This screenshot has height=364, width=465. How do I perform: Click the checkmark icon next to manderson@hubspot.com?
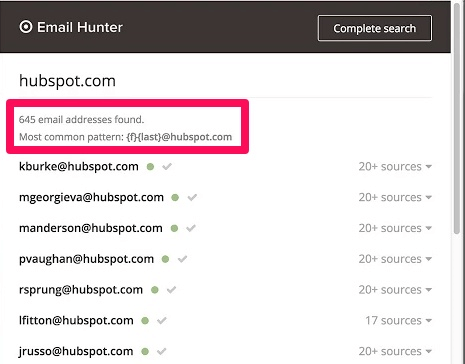191,228
